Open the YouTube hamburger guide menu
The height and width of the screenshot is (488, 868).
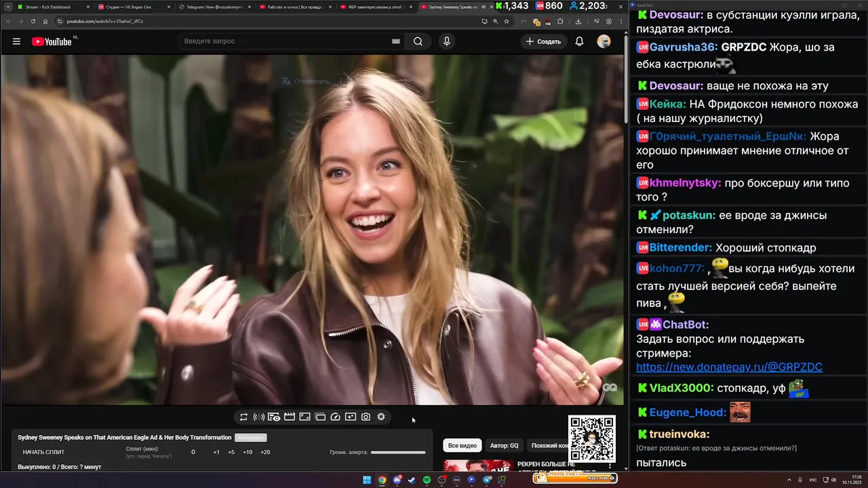[x=16, y=41]
